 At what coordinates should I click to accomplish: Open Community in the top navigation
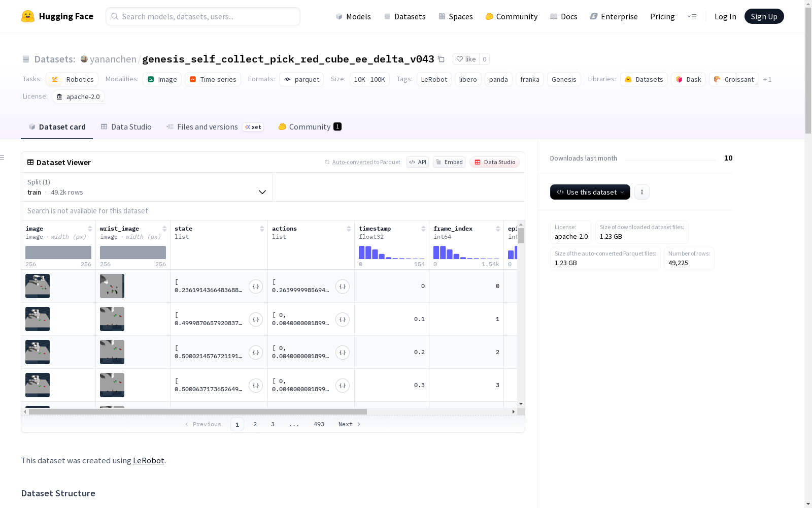tap(512, 16)
